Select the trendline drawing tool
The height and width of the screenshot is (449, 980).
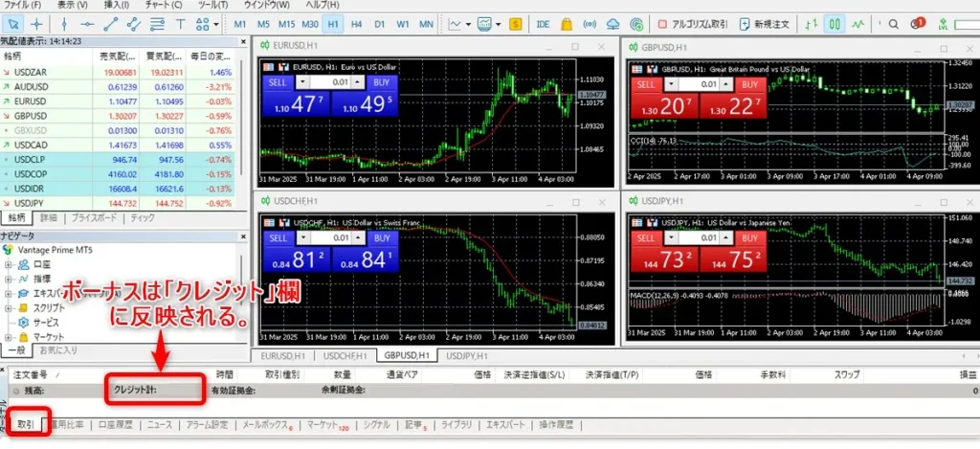111,24
